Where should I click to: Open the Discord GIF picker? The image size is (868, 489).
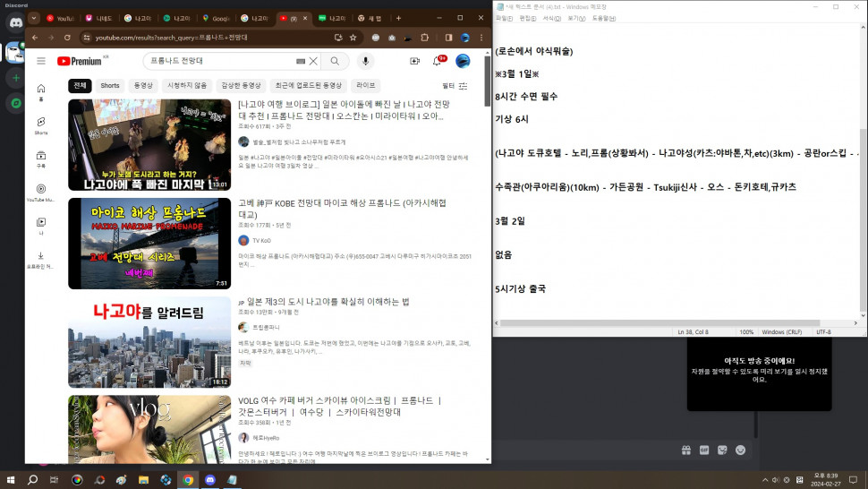point(704,450)
